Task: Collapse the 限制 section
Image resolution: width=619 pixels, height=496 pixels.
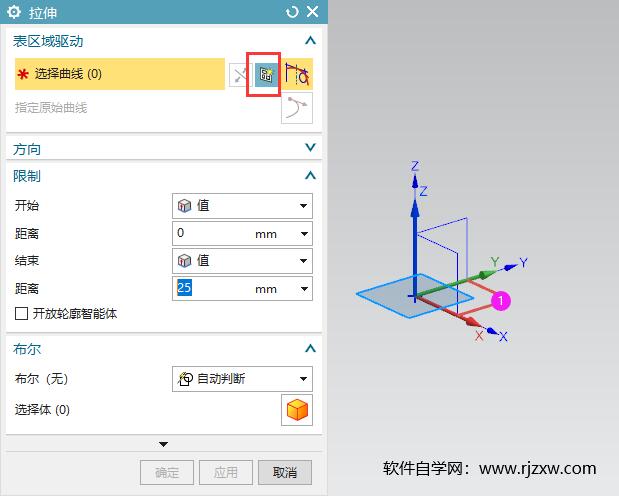Action: coord(310,175)
